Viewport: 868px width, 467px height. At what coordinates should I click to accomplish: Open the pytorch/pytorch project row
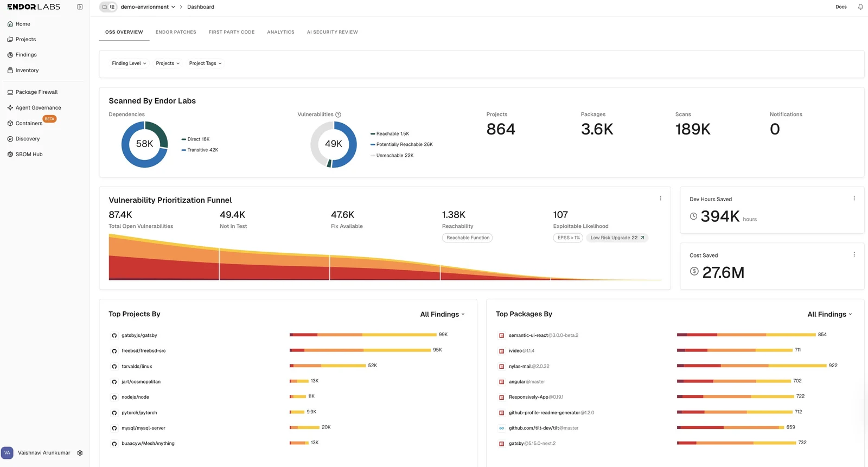[x=288, y=412]
